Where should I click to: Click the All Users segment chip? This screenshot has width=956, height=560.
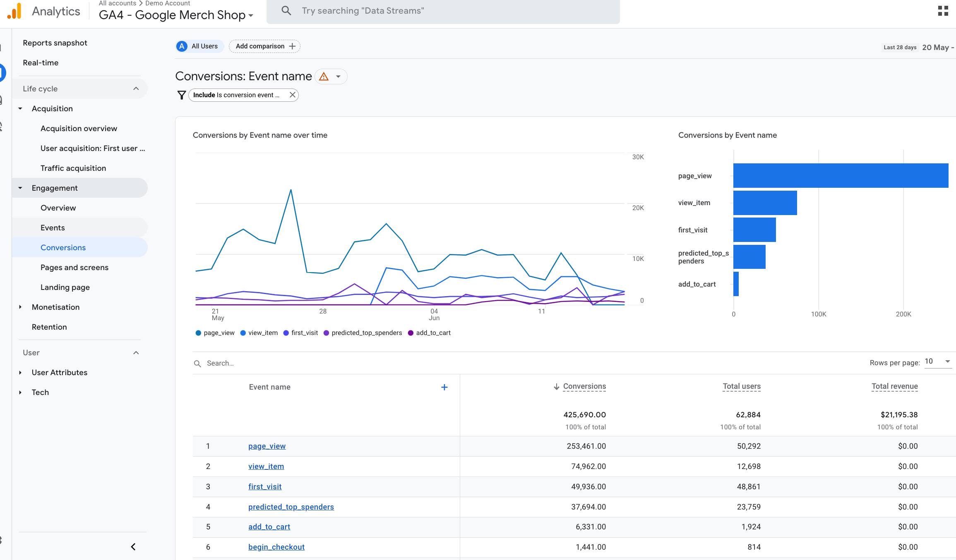point(199,46)
